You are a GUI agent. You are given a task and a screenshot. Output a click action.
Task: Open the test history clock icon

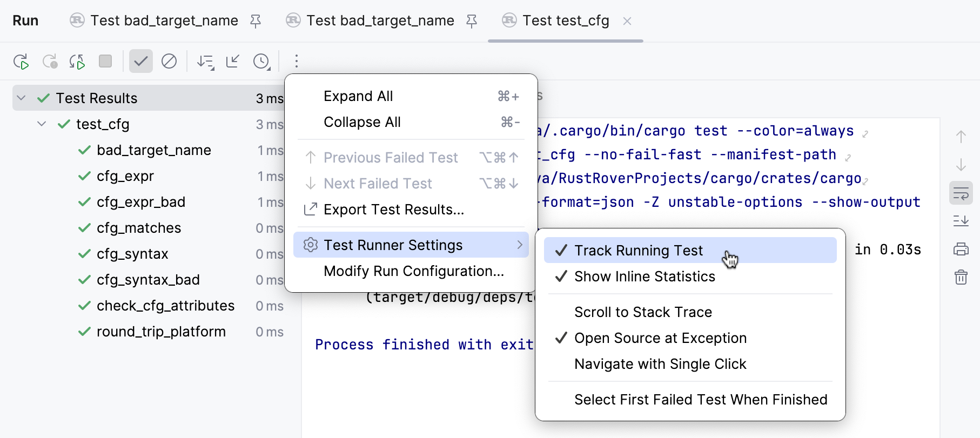(261, 61)
